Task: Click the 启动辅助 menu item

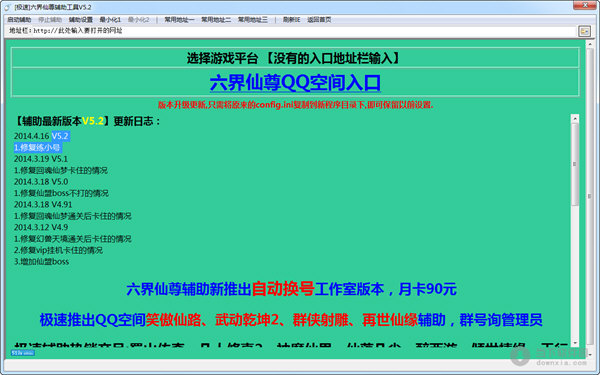Action: [x=19, y=20]
